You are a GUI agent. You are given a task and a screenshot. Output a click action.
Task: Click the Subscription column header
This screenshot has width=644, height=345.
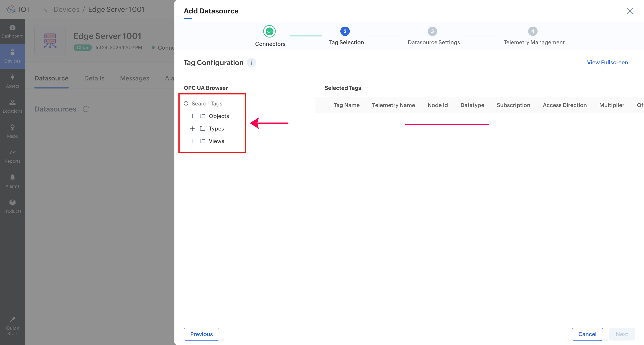click(513, 105)
